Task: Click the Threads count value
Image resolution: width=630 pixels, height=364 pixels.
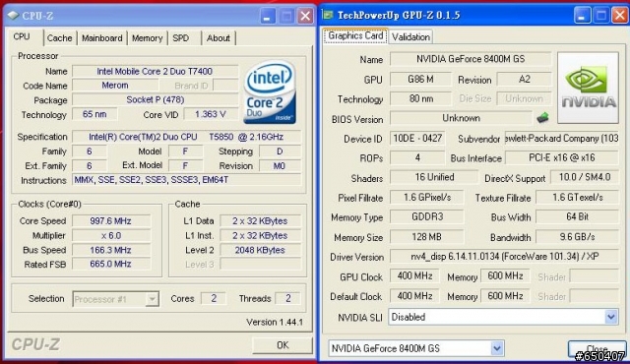Action: (x=287, y=298)
